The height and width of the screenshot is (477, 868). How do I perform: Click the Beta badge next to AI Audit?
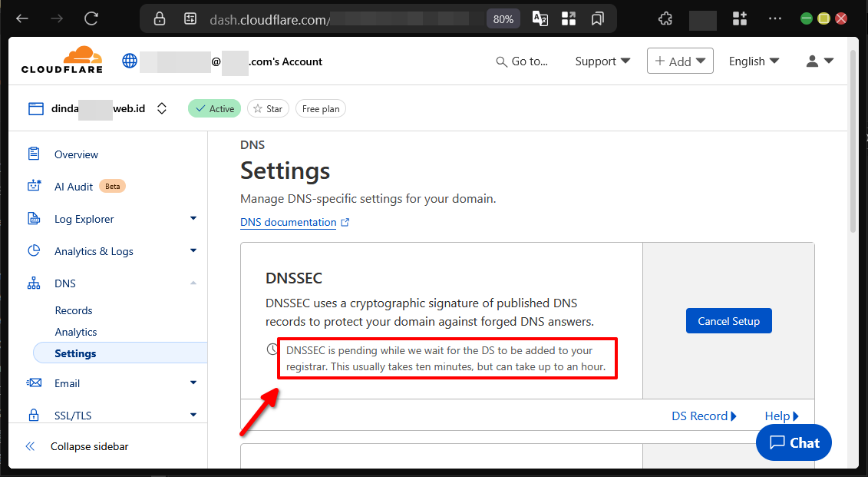(x=112, y=186)
